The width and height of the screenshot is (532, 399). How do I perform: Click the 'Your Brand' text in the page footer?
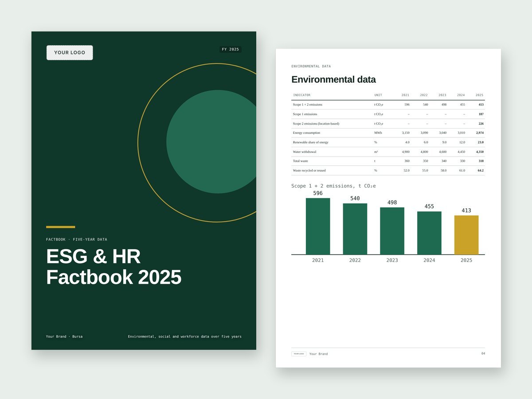[318, 354]
